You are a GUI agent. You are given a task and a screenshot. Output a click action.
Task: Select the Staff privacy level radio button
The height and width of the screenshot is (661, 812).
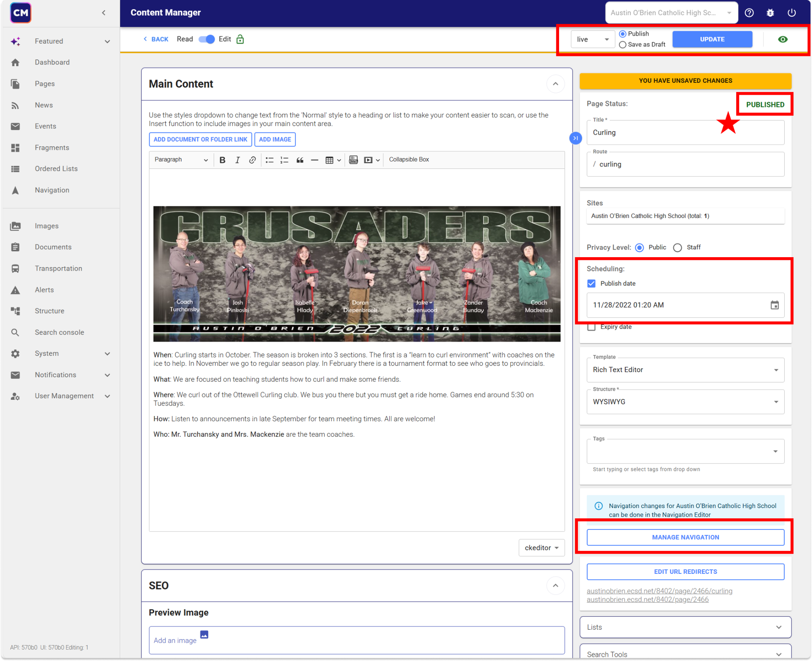click(x=678, y=247)
